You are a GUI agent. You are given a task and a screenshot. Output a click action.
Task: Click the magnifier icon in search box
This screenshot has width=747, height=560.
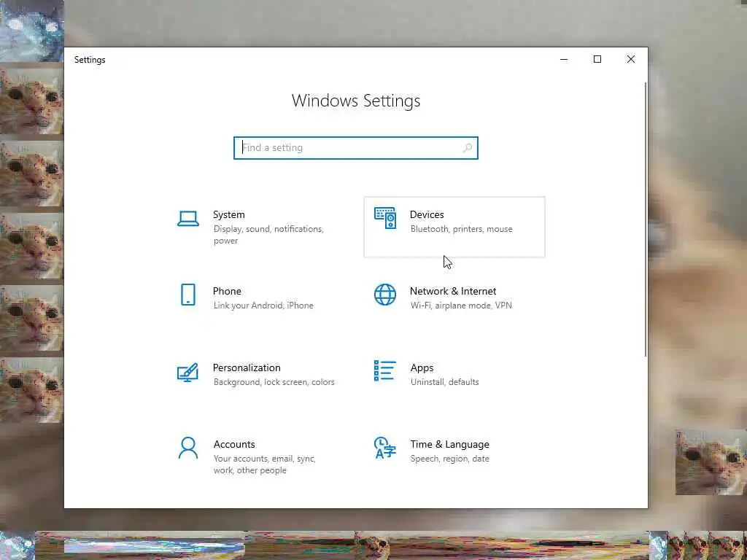click(x=468, y=147)
